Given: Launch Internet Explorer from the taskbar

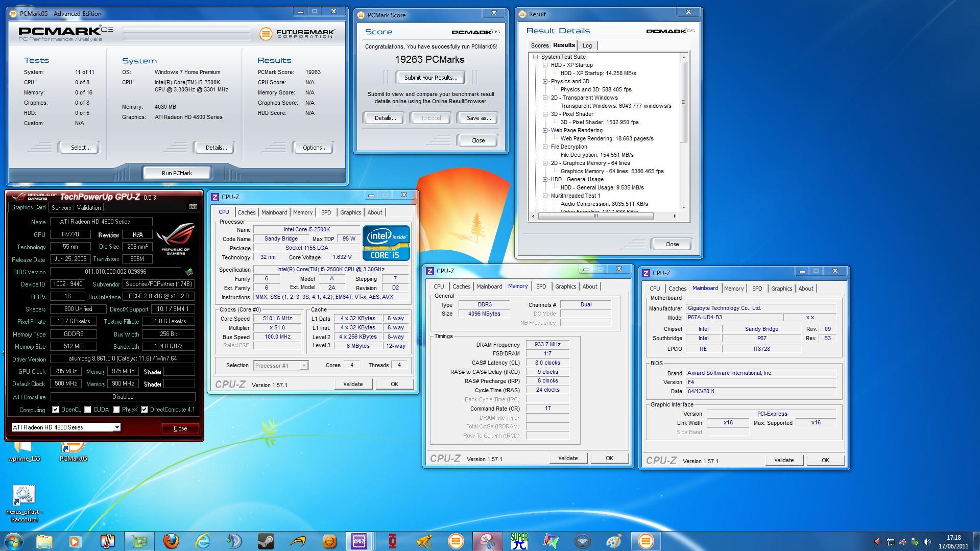Looking at the screenshot, I should [x=203, y=541].
